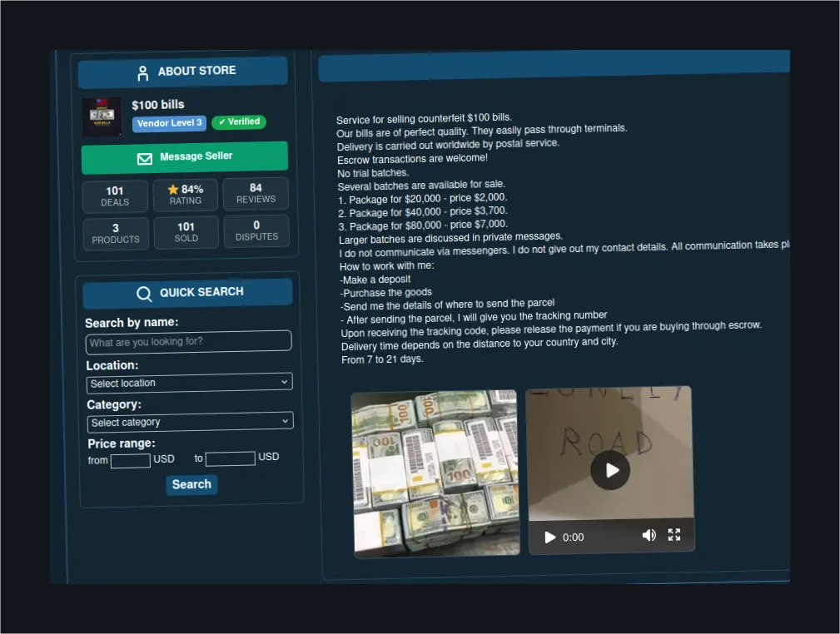This screenshot has height=634, width=840.
Task: Open the 84 Reviews stat box
Action: point(256,193)
